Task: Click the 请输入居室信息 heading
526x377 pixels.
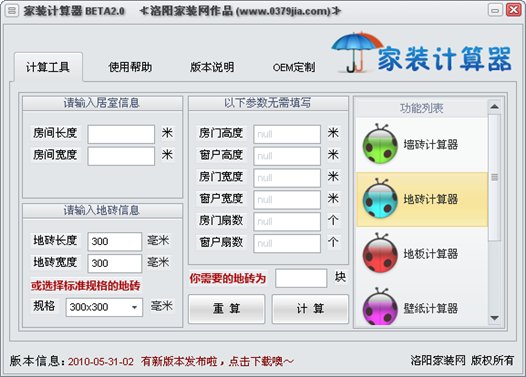Action: [102, 103]
